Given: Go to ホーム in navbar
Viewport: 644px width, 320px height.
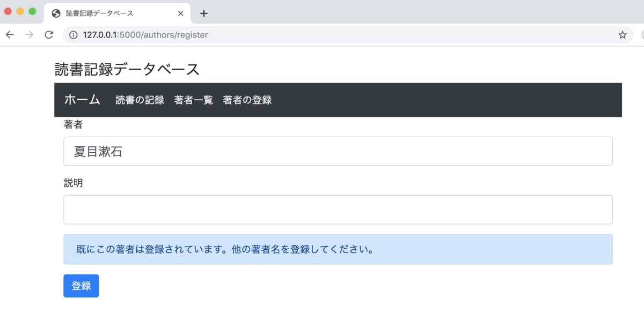Looking at the screenshot, I should click(82, 100).
